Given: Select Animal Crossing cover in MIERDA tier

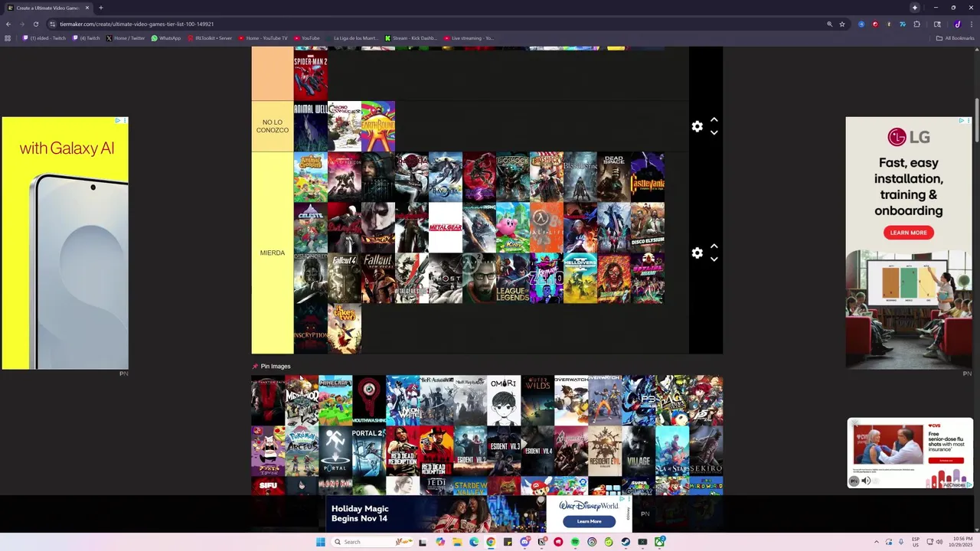Looking at the screenshot, I should click(x=311, y=177).
